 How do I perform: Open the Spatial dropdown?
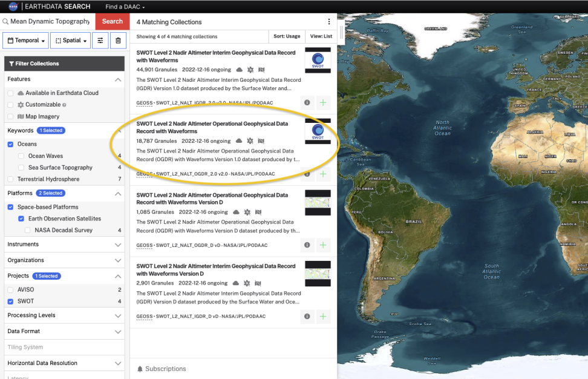point(71,41)
